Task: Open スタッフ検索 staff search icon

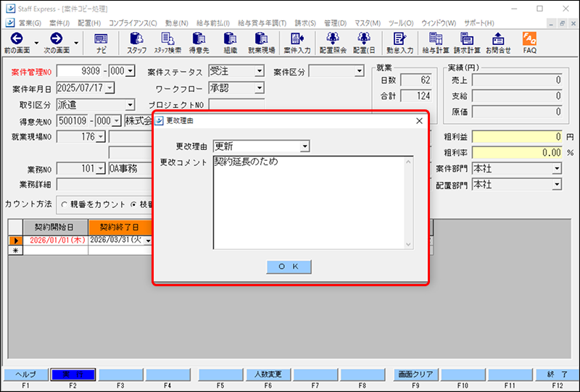Action: (x=167, y=38)
